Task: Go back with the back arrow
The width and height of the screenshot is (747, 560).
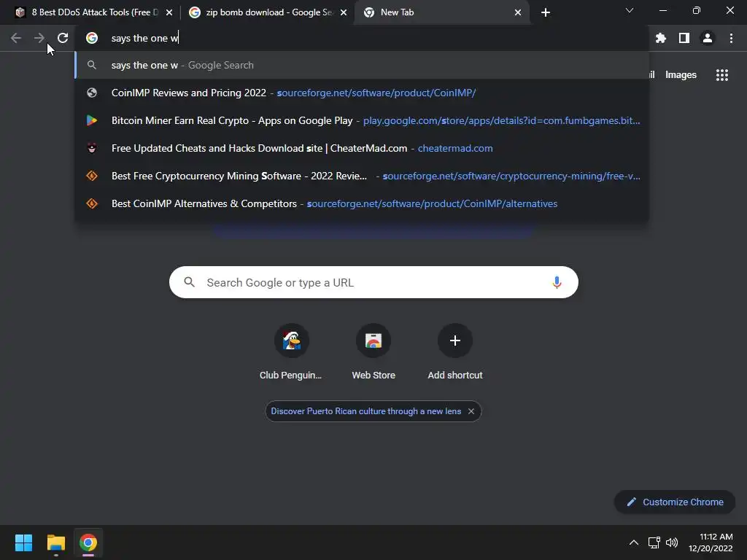Action: pyautogui.click(x=16, y=38)
